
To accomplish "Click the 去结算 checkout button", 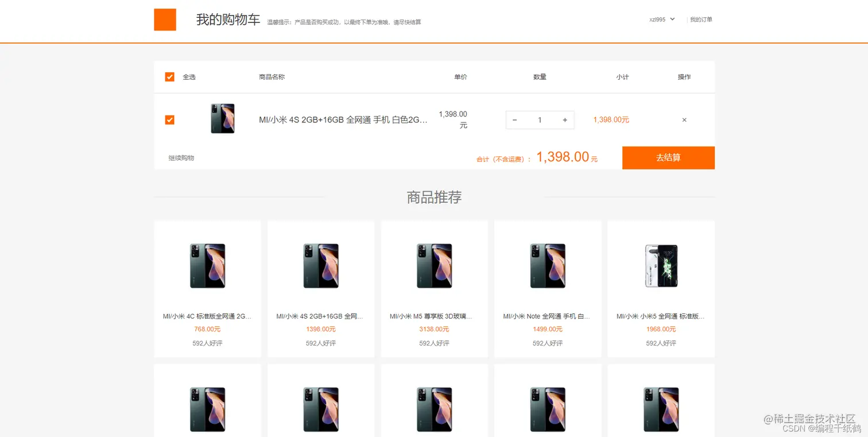I will coord(668,157).
